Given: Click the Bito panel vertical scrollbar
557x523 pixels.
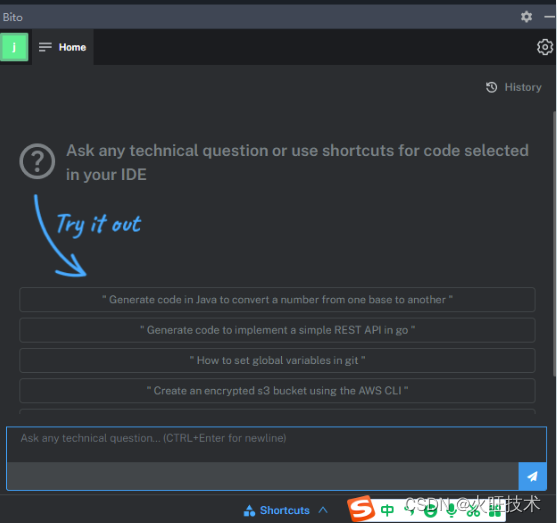Looking at the screenshot, I should coord(554,243).
